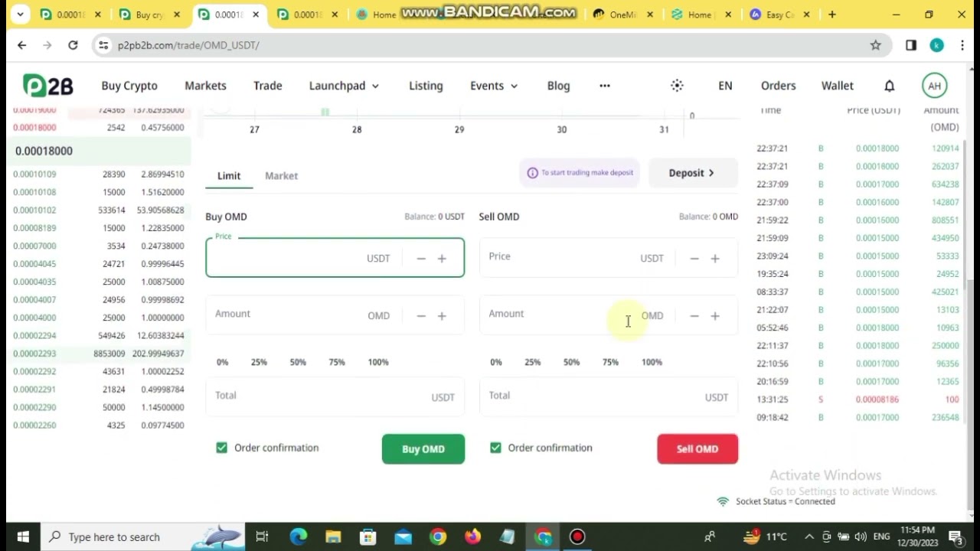The width and height of the screenshot is (980, 551).
Task: Select order book price 0.00002293
Action: 34,354
